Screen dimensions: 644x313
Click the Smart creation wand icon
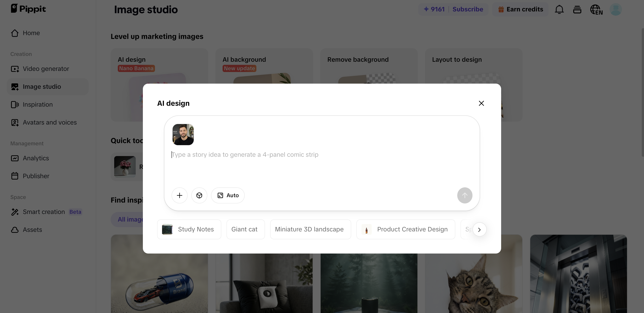15,212
